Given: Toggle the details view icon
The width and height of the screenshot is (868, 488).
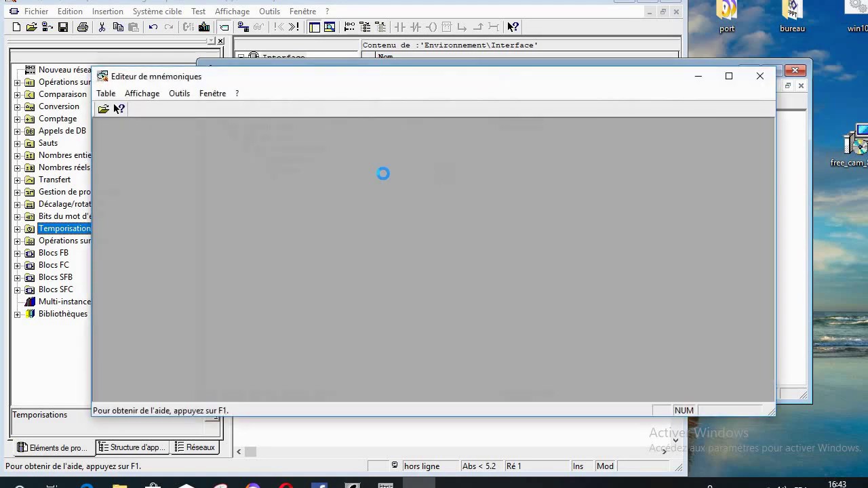Looking at the screenshot, I should coord(330,27).
